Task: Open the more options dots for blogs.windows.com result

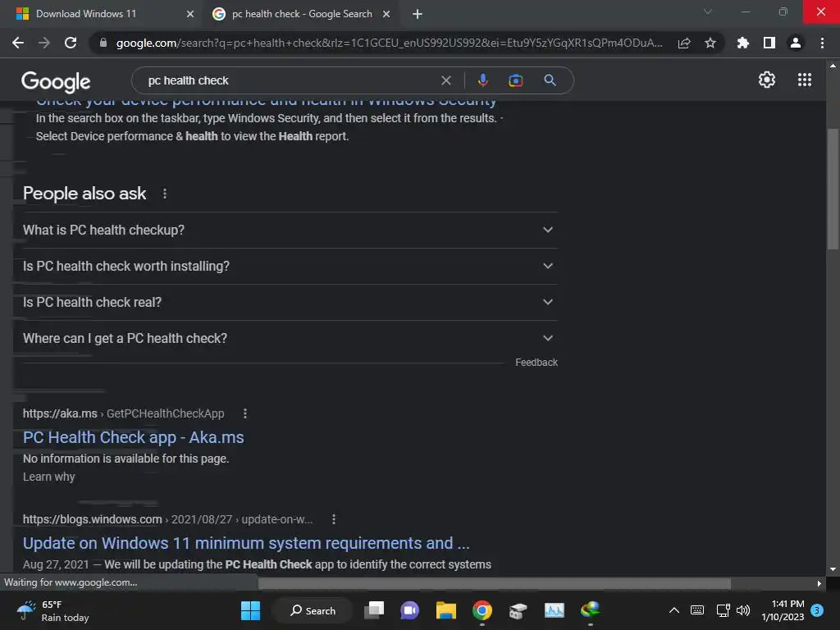Action: point(334,519)
